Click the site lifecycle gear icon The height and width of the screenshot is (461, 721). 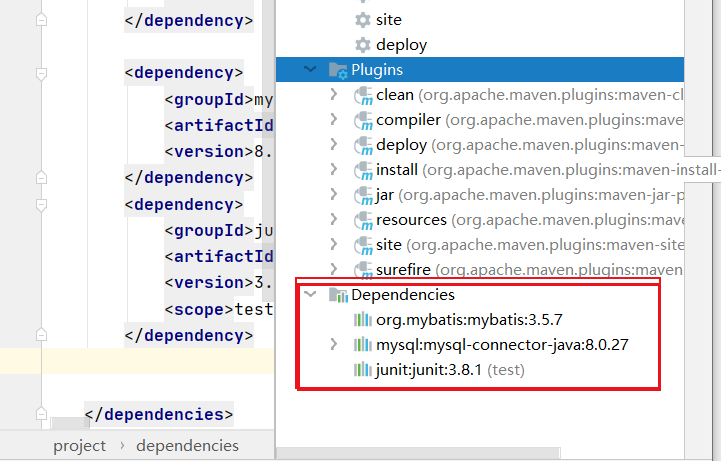click(363, 20)
